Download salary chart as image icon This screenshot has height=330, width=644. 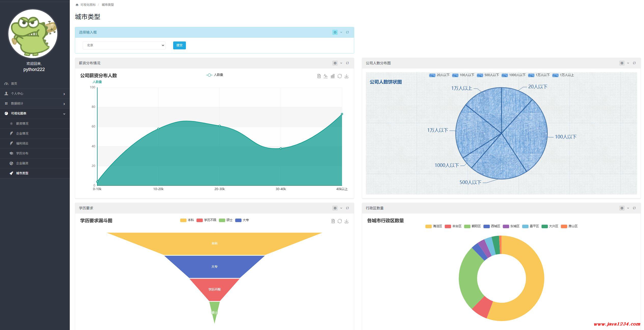coord(347,76)
